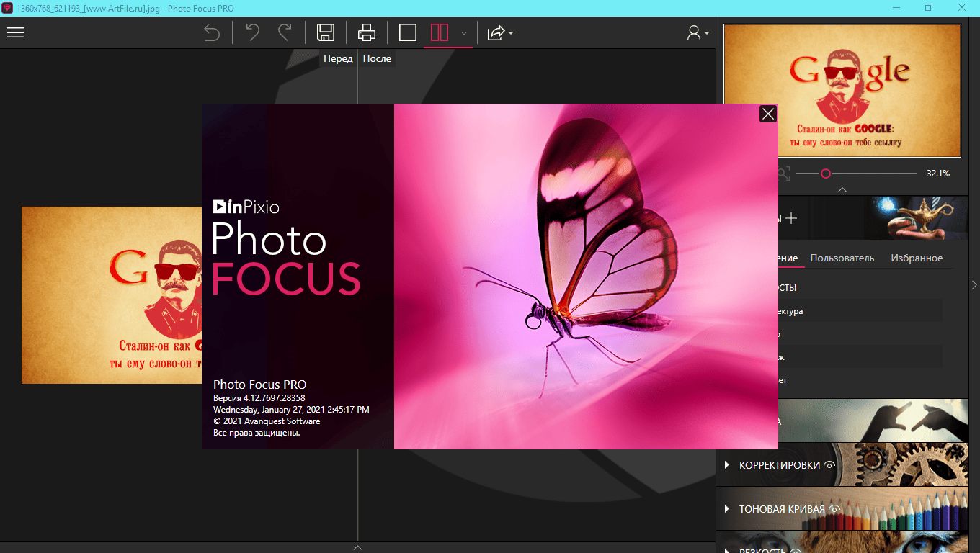Image resolution: width=980 pixels, height=553 pixels.
Task: Switch to single-image view mode
Action: pos(408,32)
